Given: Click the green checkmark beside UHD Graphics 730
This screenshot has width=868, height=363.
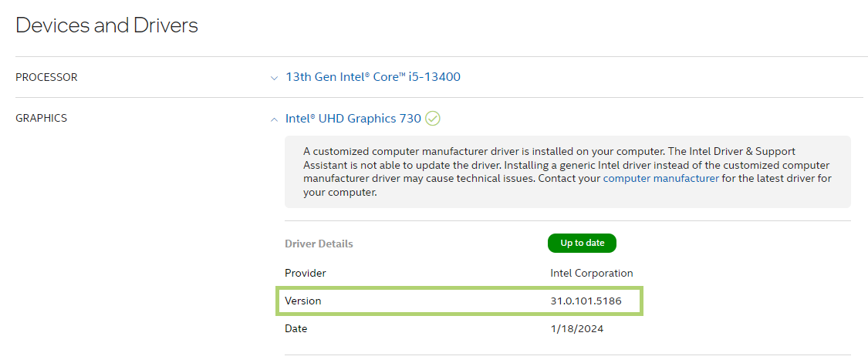Looking at the screenshot, I should (x=433, y=119).
